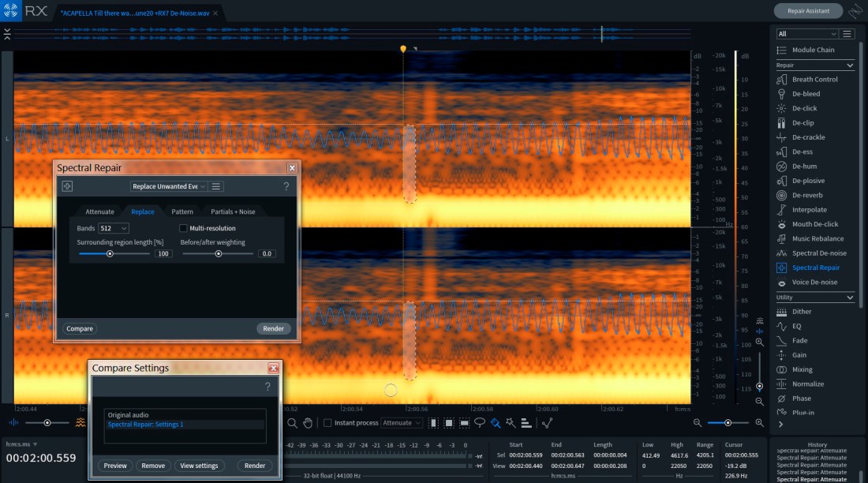Select the Lasso selection tool
The width and height of the screenshot is (868, 483).
point(479,422)
